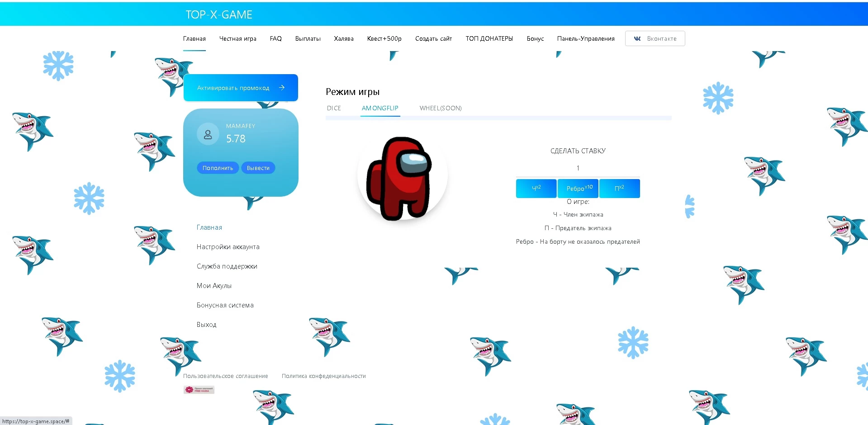Switch to the WHEEL(SOON) tab
This screenshot has width=868, height=425.
(x=441, y=108)
